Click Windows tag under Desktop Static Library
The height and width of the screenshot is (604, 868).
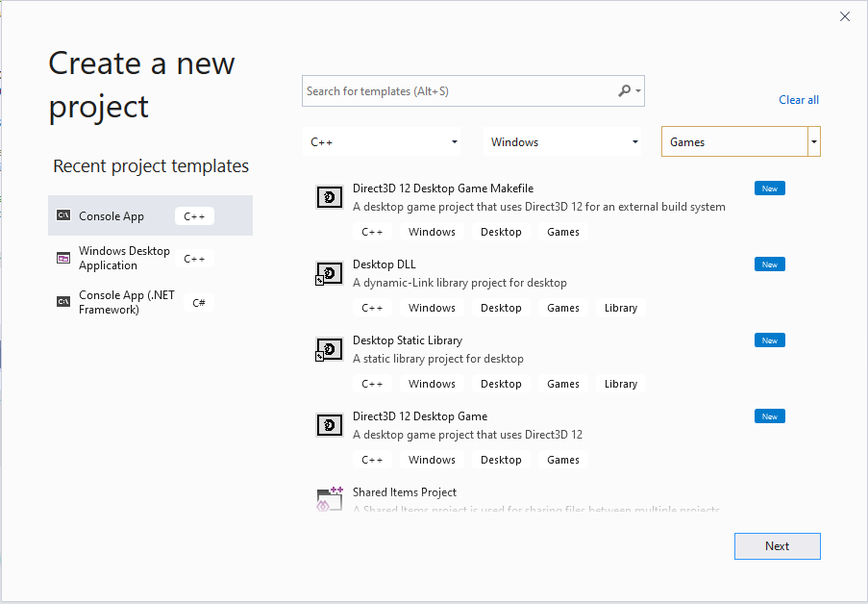pyautogui.click(x=432, y=384)
